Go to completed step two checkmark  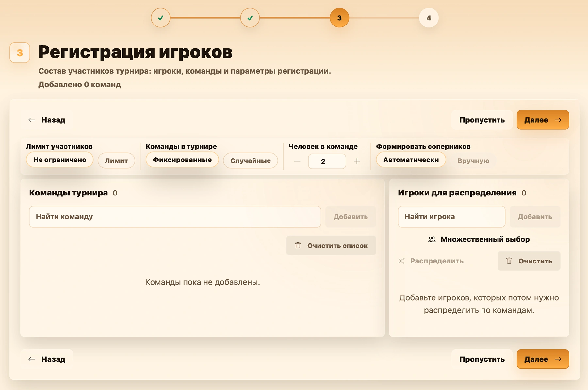point(250,18)
